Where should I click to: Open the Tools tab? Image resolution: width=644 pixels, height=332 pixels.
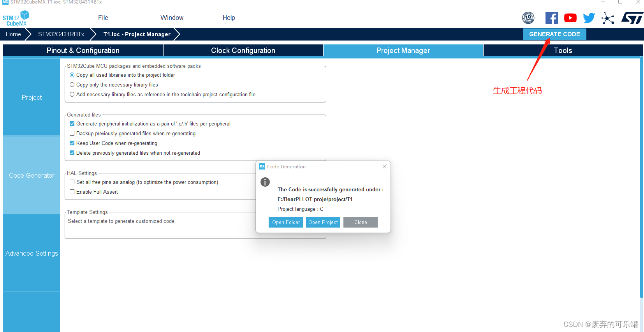563,50
